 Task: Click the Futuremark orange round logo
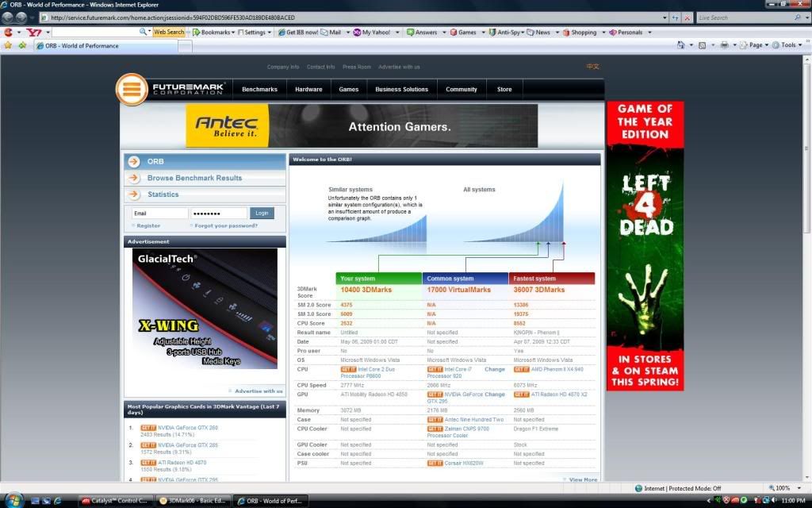[x=132, y=89]
